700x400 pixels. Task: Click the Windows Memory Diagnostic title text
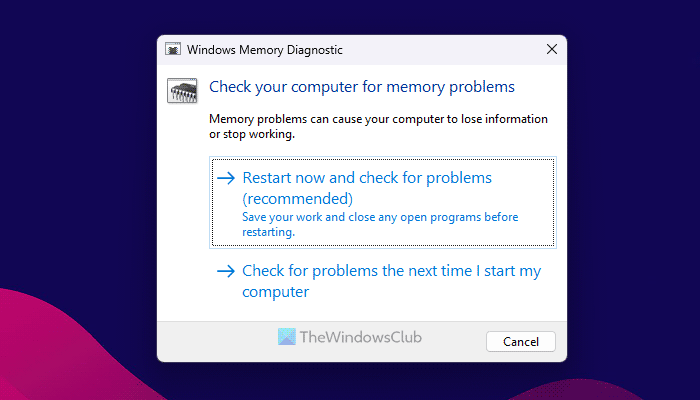click(255, 48)
